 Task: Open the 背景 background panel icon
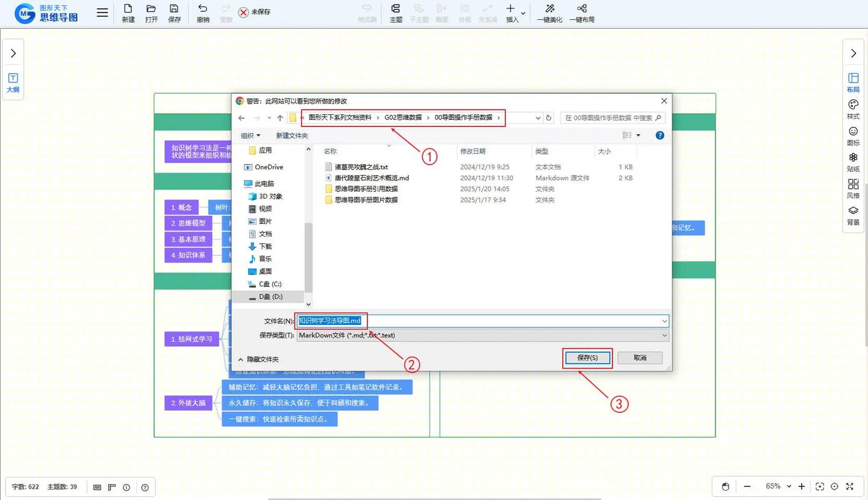tap(852, 216)
